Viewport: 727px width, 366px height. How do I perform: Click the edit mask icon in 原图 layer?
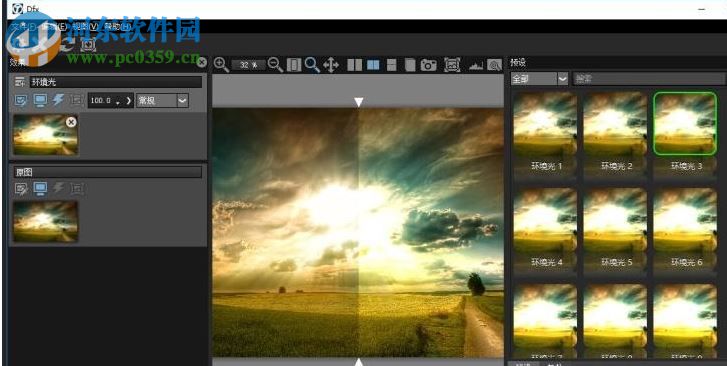pos(21,188)
